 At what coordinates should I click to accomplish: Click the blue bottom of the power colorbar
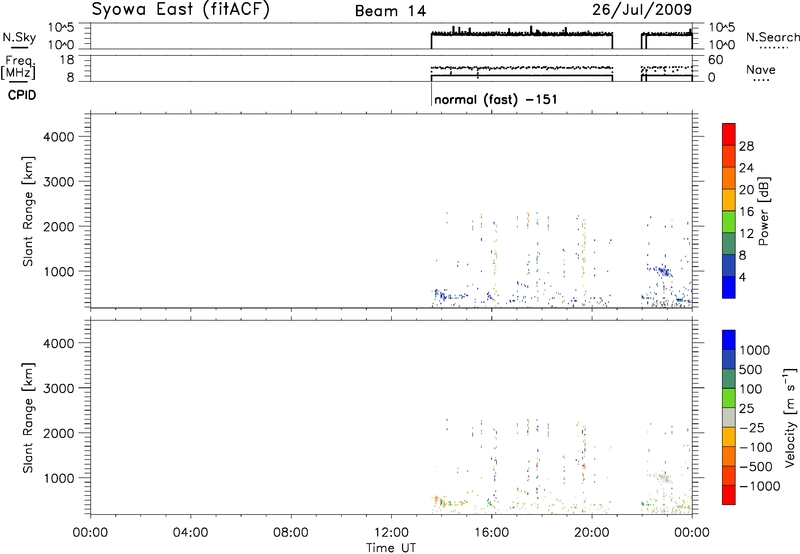[729, 287]
